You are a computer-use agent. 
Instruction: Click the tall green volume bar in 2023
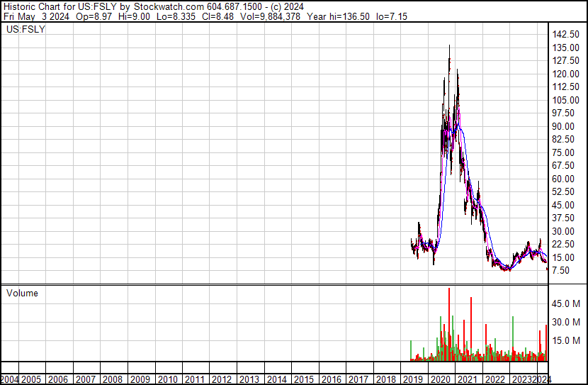pos(513,339)
